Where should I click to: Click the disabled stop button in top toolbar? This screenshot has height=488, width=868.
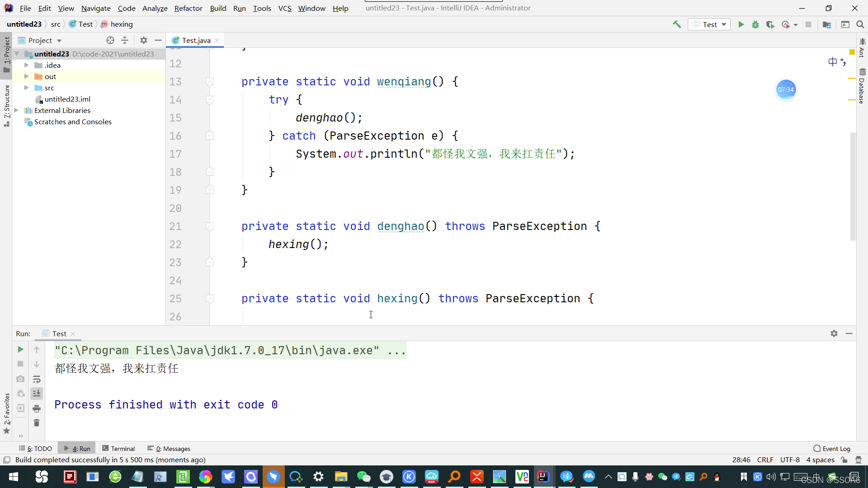click(x=808, y=24)
